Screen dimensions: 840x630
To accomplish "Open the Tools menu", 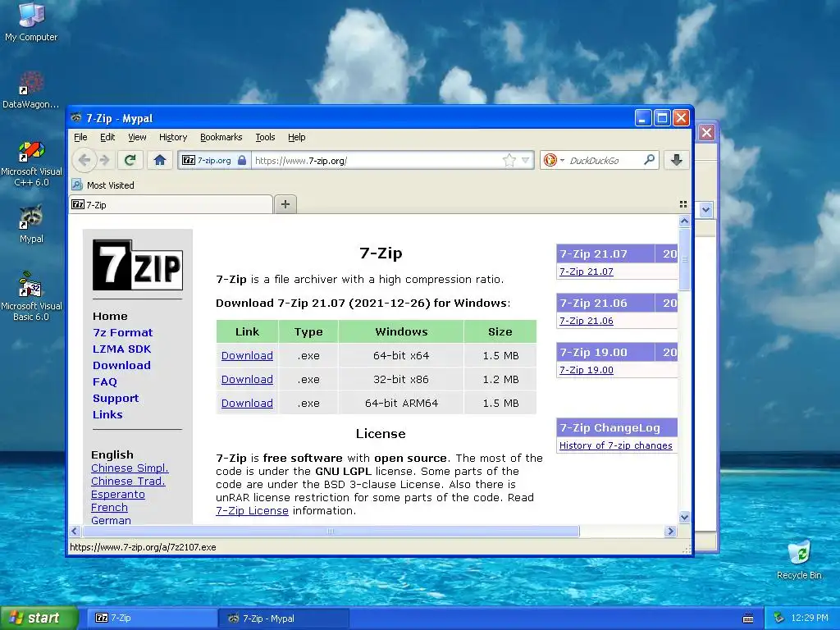I will 265,137.
